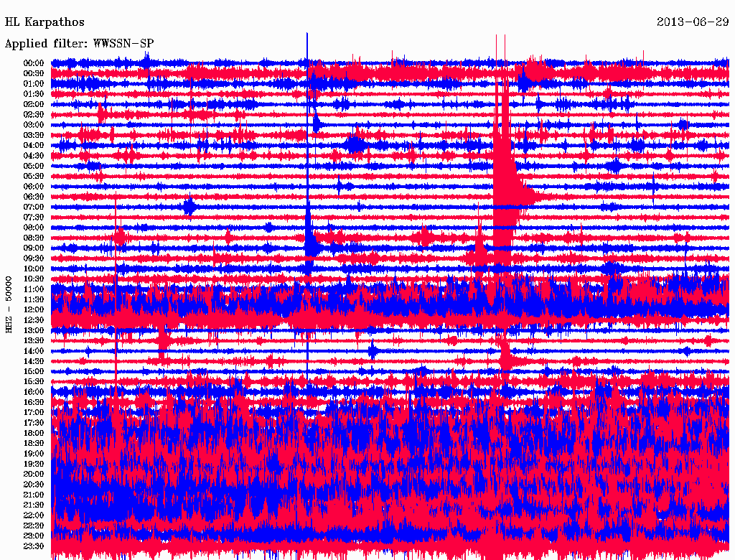Select the 06:00 time label
The height and width of the screenshot is (560, 735).
34,187
